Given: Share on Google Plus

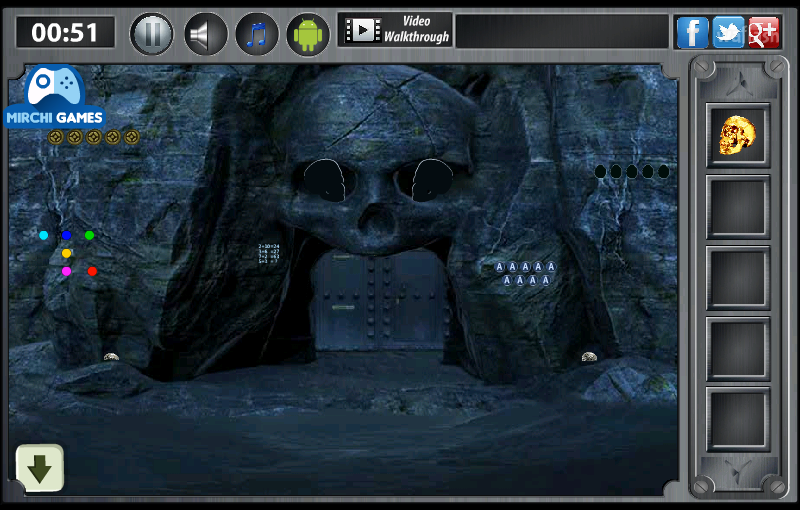Looking at the screenshot, I should click(x=764, y=32).
